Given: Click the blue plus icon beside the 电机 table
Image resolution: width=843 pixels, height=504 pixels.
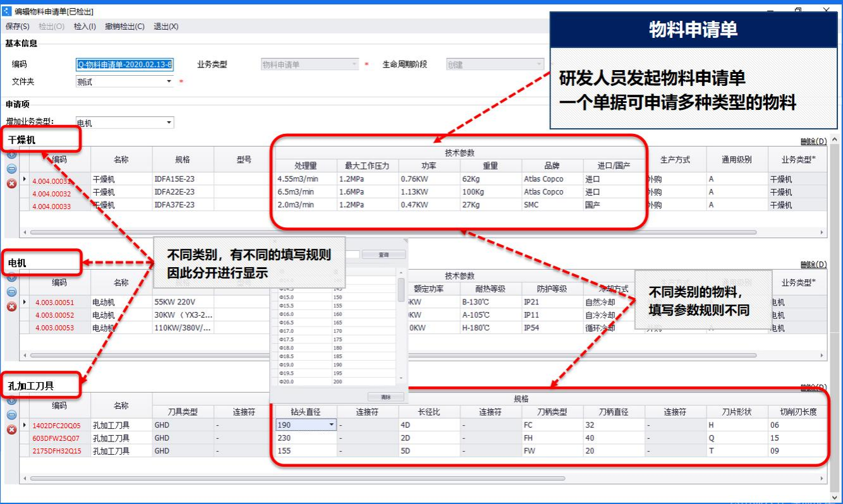Looking at the screenshot, I should click(11, 277).
